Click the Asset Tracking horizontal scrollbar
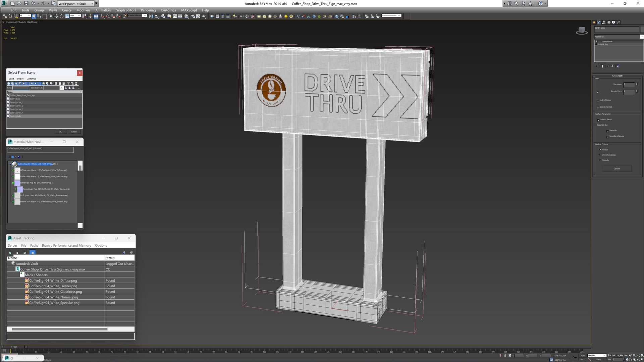The width and height of the screenshot is (644, 362). [60, 329]
